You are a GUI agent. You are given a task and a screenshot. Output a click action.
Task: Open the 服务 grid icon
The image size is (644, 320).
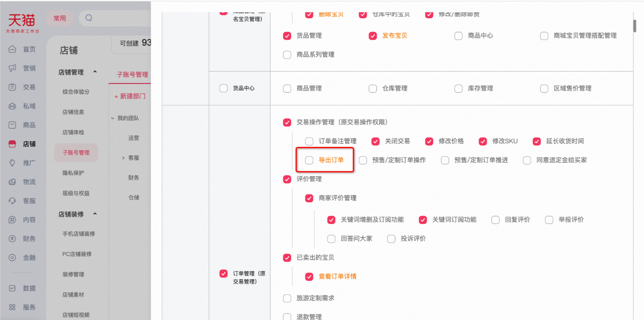[12, 307]
